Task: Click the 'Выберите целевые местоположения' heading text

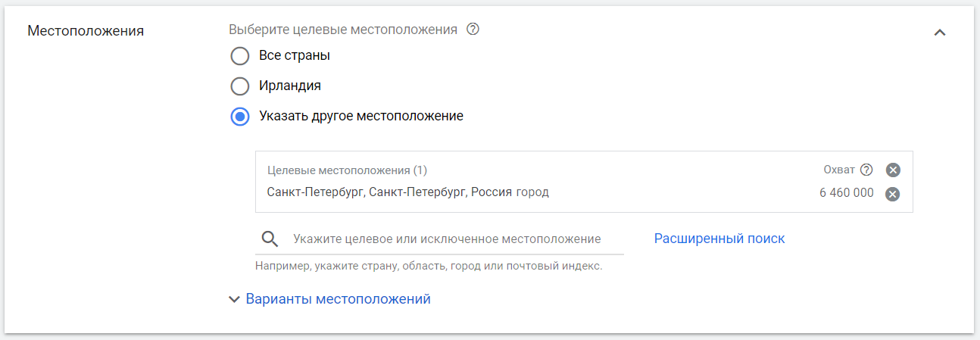Action: pyautogui.click(x=343, y=30)
